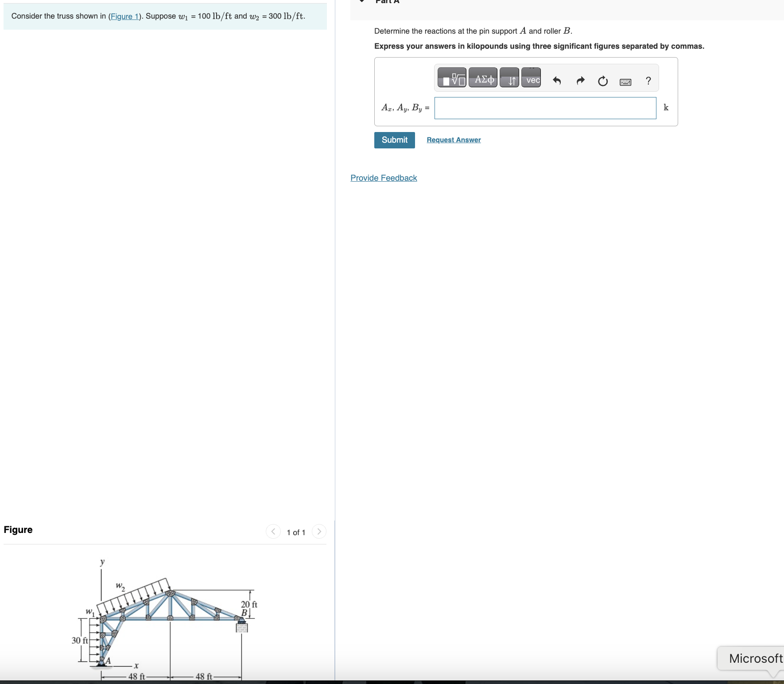This screenshot has width=784, height=684.
Task: Insert vector notation with vec button
Action: [531, 78]
